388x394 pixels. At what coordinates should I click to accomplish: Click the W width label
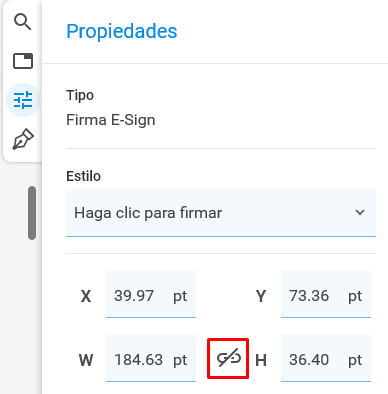pyautogui.click(x=86, y=360)
